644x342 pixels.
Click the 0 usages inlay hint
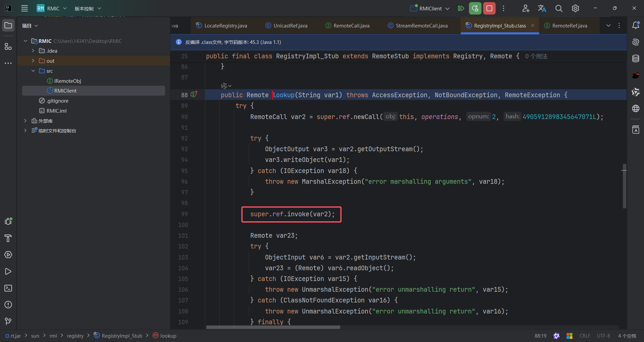coord(536,56)
